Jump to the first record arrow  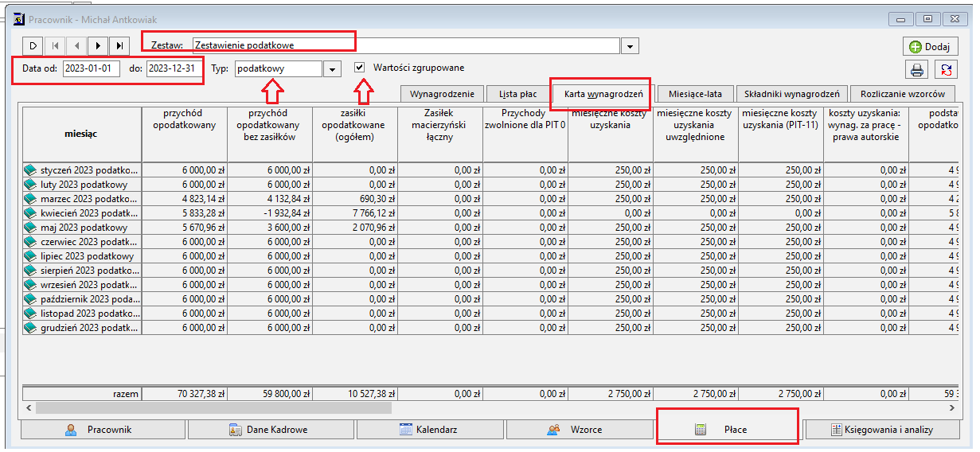(55, 46)
